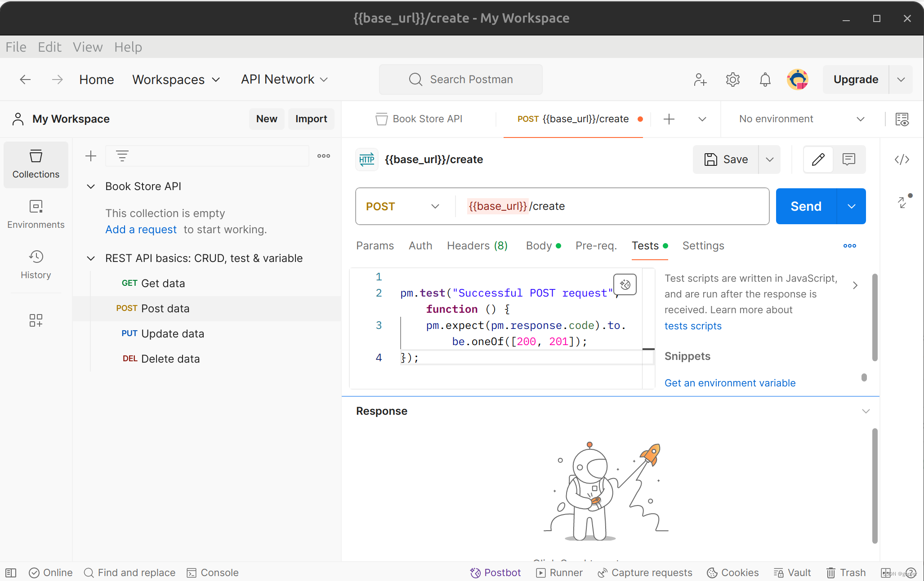Open the collections view more options dots
Viewport: 924px width, 581px height.
coord(324,156)
